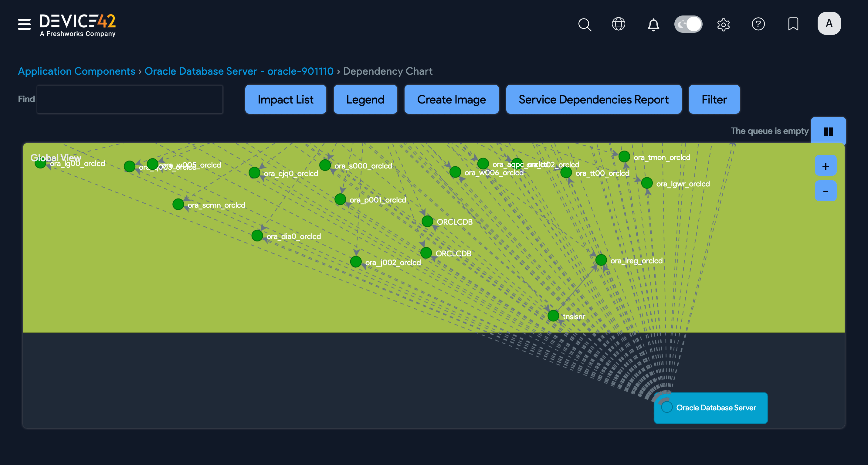Zoom in on the dependency chart
This screenshot has width=868, height=465.
[825, 165]
